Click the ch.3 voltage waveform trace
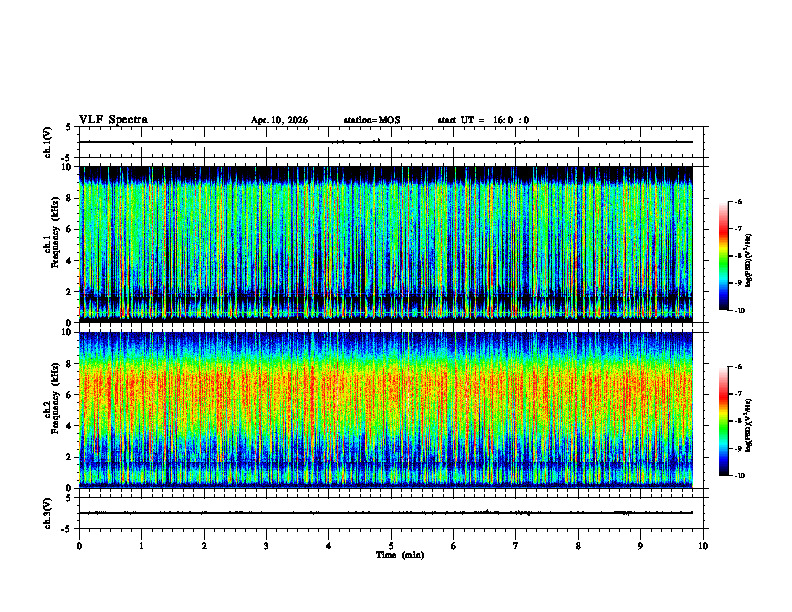This screenshot has width=792, height=612. (x=386, y=513)
